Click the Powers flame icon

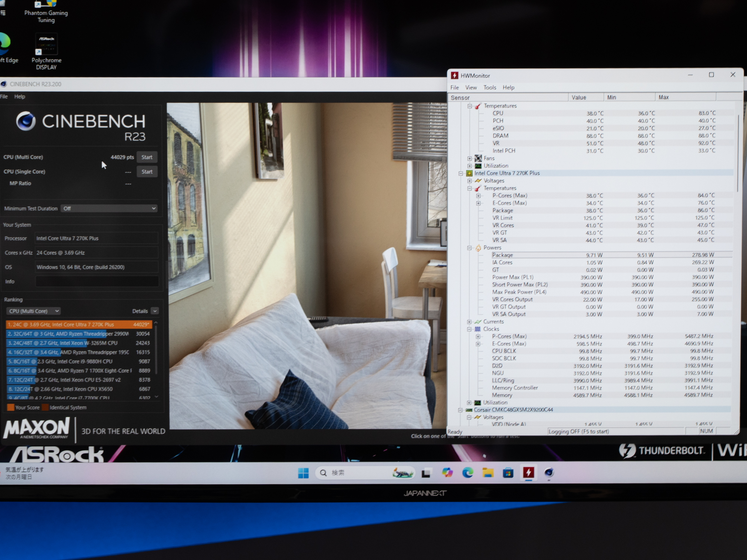[x=478, y=248]
